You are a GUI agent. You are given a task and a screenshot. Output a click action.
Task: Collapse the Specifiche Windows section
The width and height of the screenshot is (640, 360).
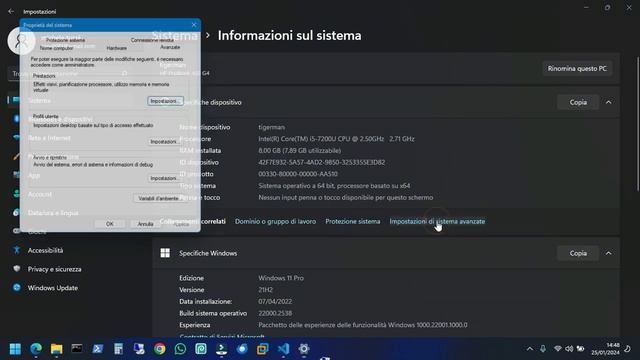[x=609, y=253]
